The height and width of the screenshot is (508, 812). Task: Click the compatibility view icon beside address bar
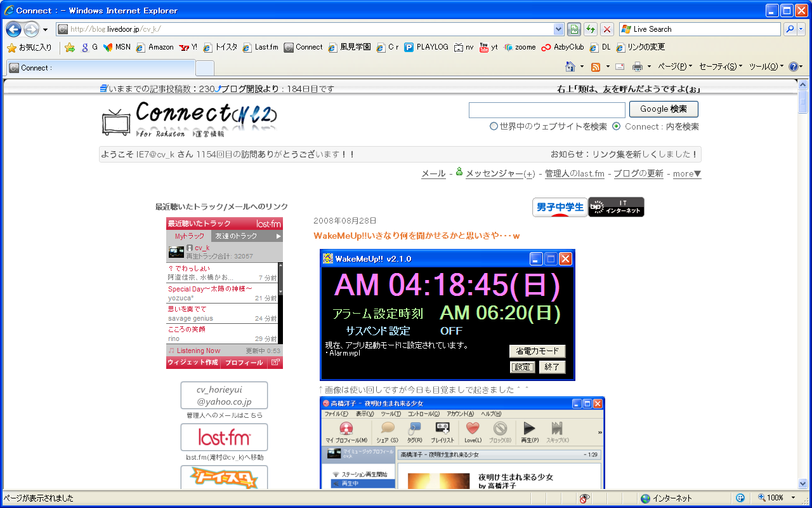pyautogui.click(x=574, y=29)
